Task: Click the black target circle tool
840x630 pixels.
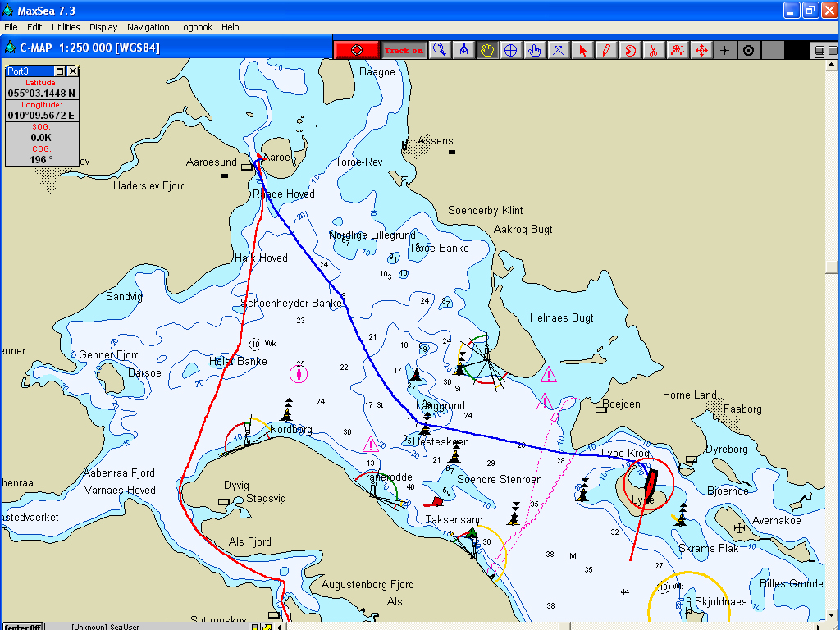Action: point(748,50)
